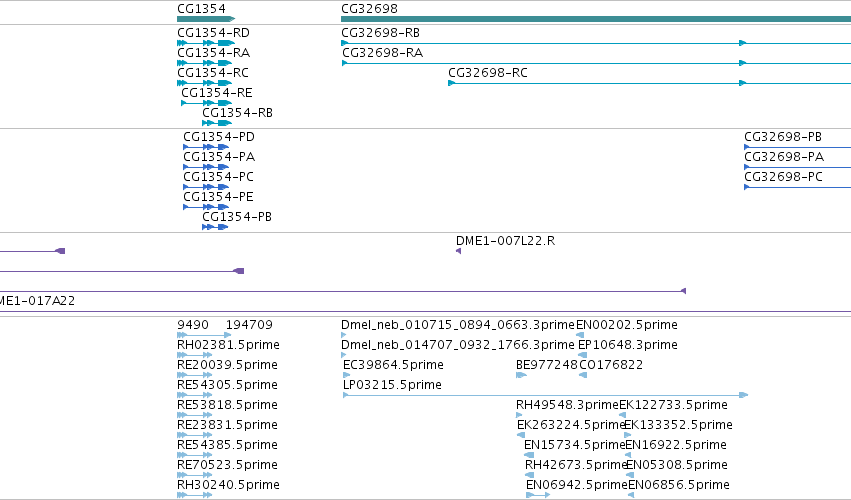
Task: Select transcript CG32698-RB label
Action: point(380,33)
